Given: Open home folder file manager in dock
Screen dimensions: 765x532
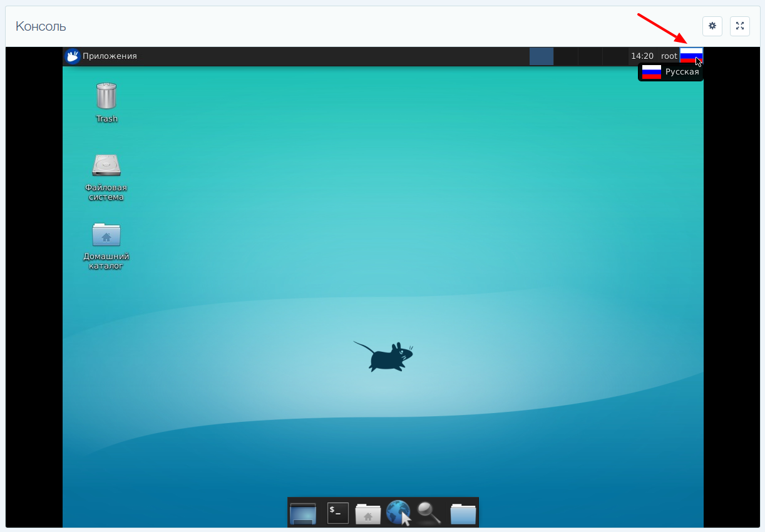Looking at the screenshot, I should [368, 513].
